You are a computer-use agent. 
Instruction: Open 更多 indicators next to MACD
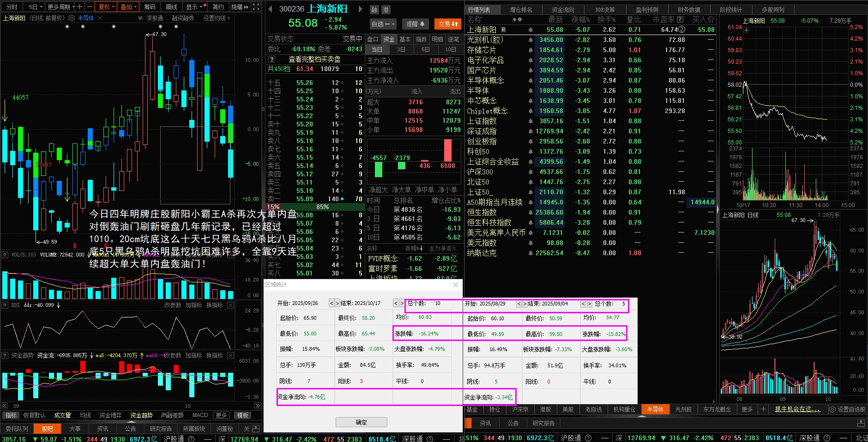222,415
